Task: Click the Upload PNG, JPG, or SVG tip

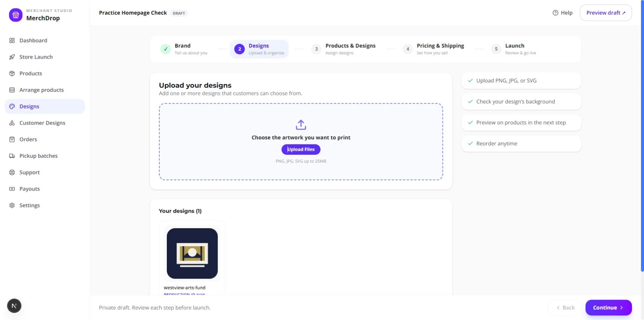Action: [x=521, y=81]
